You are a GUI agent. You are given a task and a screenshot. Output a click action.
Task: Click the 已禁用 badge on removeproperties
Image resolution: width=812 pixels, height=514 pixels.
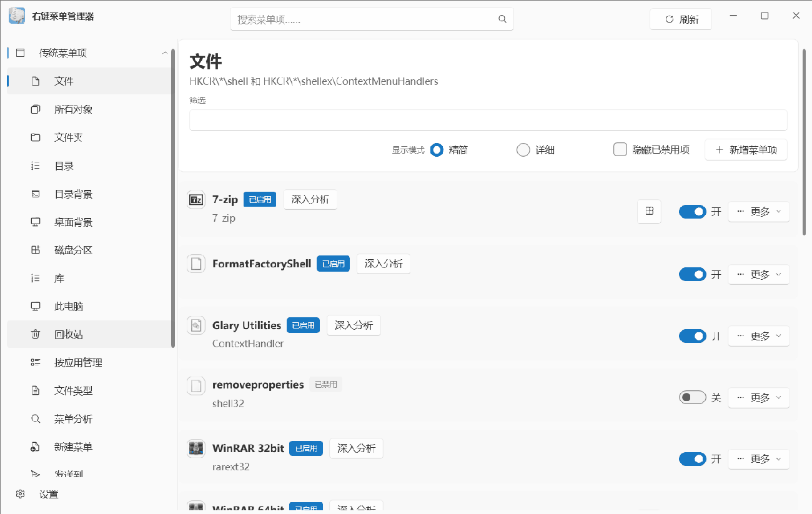(325, 385)
